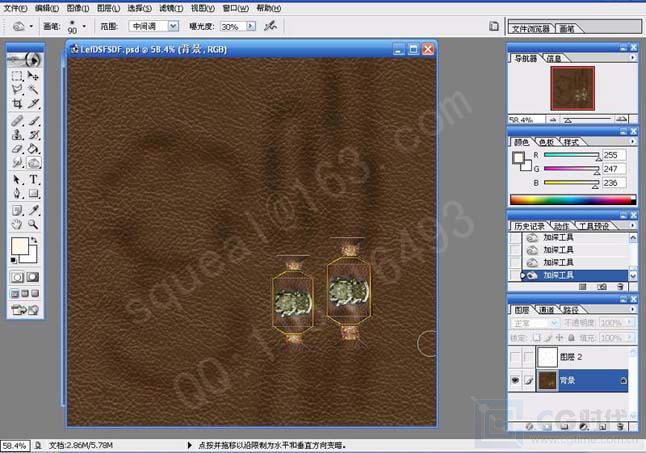The image size is (646, 453).
Task: Open the History panel flyout menu
Action: click(x=633, y=225)
